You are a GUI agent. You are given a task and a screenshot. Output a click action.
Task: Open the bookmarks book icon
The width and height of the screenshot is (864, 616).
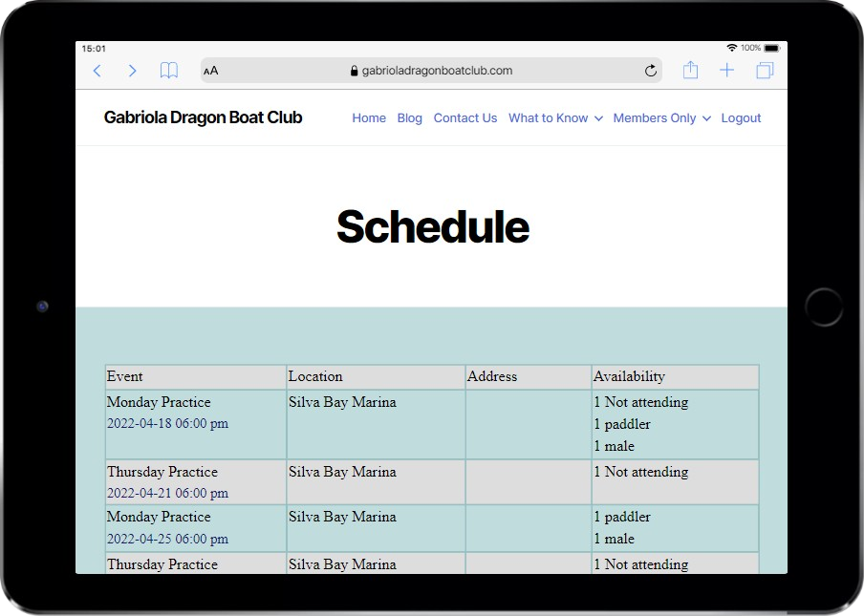coord(168,71)
